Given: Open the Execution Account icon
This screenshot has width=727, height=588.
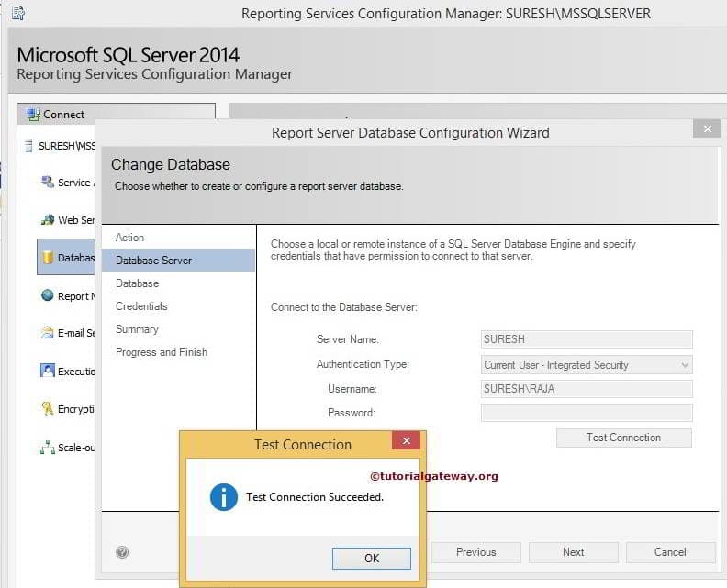Looking at the screenshot, I should [49, 371].
